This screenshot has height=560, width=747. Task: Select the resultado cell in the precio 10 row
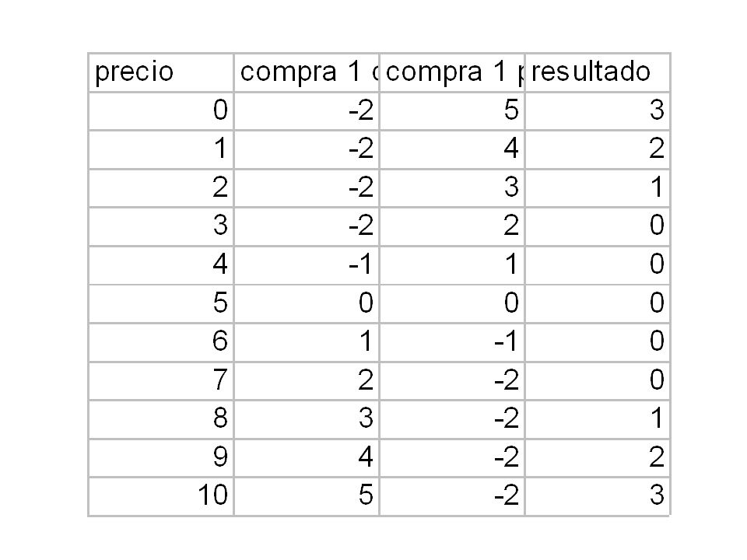(598, 496)
